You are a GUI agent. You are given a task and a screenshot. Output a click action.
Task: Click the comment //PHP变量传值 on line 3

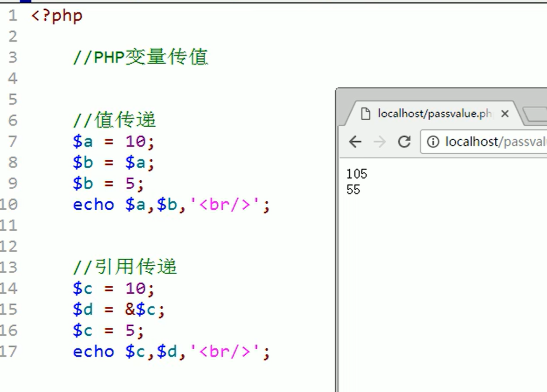click(x=140, y=57)
